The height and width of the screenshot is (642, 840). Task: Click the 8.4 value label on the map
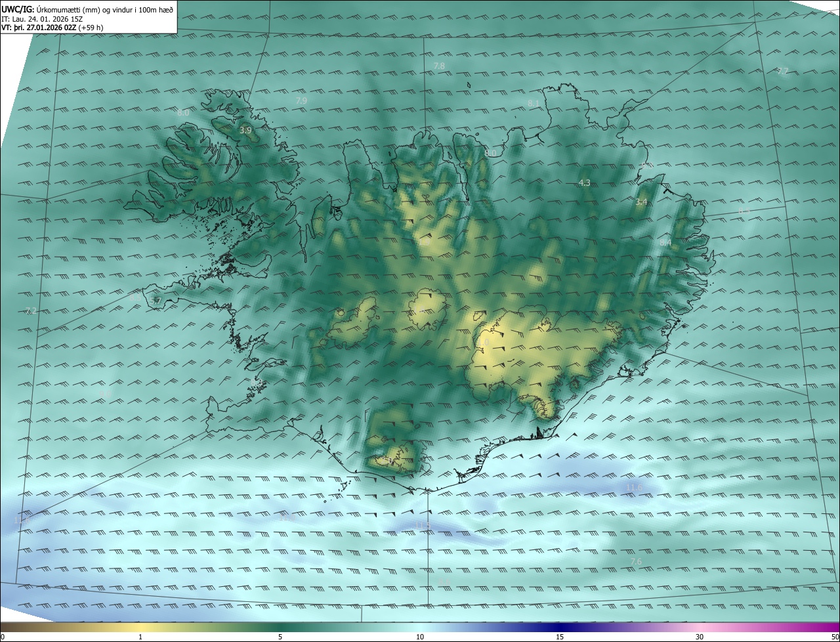(665, 243)
